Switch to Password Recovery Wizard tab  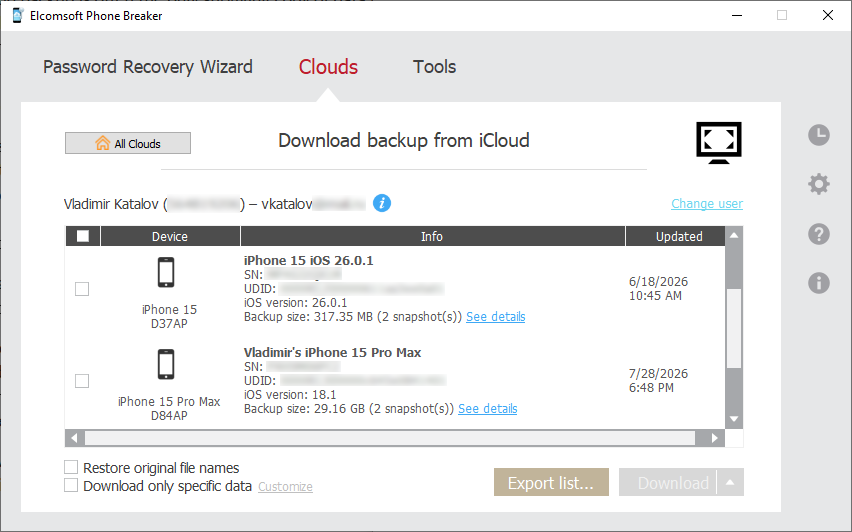[x=148, y=67]
